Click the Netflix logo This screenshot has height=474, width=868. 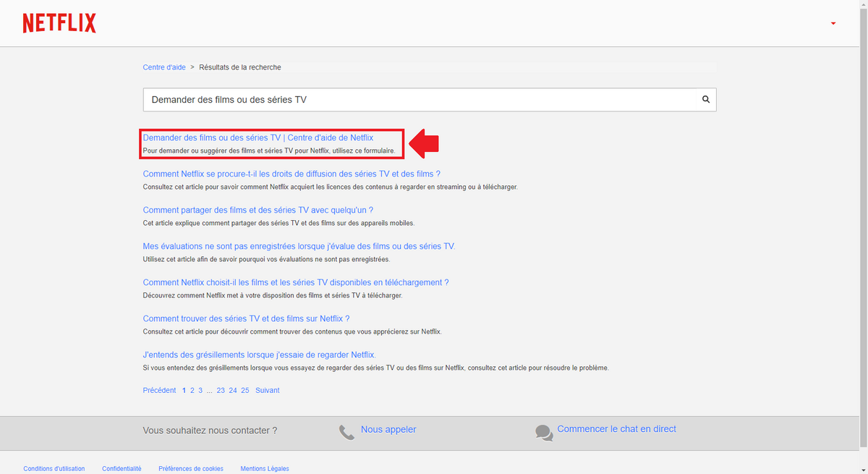click(x=59, y=23)
